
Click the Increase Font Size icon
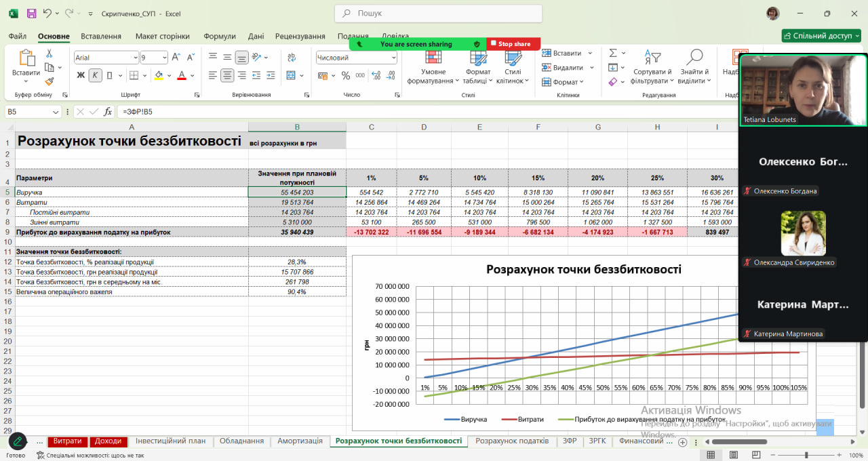click(176, 58)
